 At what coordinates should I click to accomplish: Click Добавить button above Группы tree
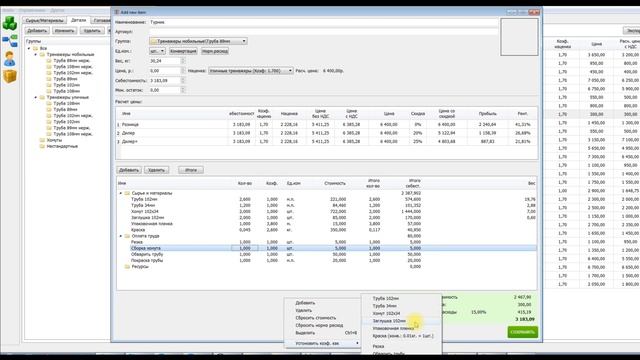pyautogui.click(x=37, y=31)
